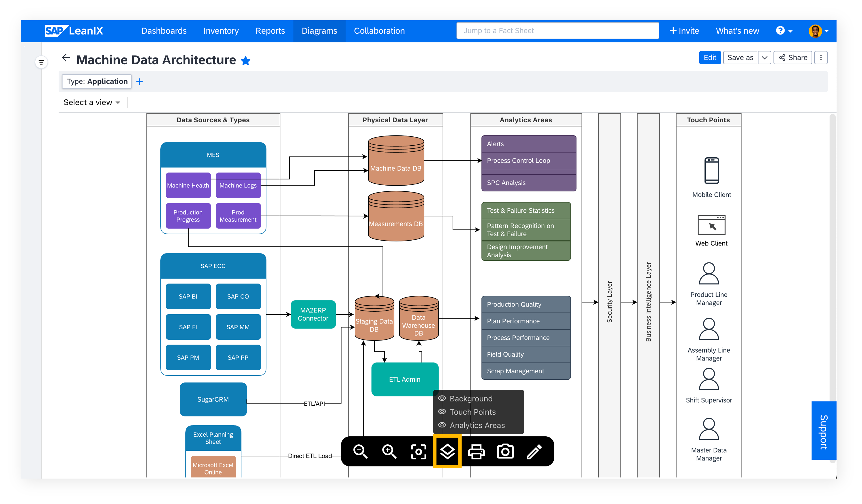Select the Data Warehouse DB cylinder

pos(419,318)
